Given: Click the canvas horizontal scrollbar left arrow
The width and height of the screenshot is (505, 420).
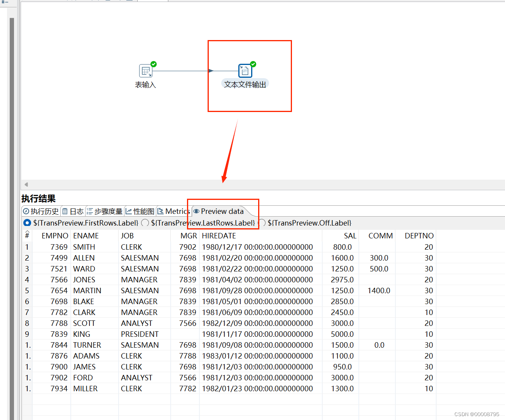Looking at the screenshot, I should click(x=26, y=184).
